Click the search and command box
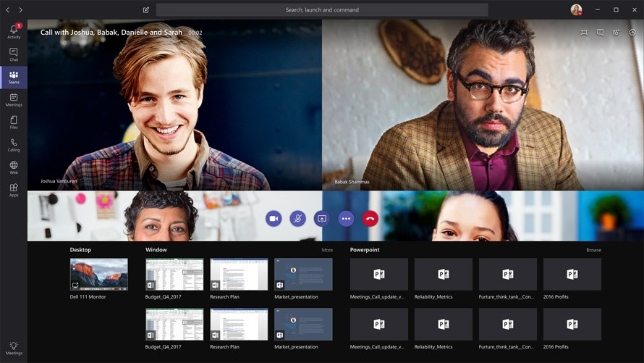Viewport: 644px width, 363px height. coord(322,10)
